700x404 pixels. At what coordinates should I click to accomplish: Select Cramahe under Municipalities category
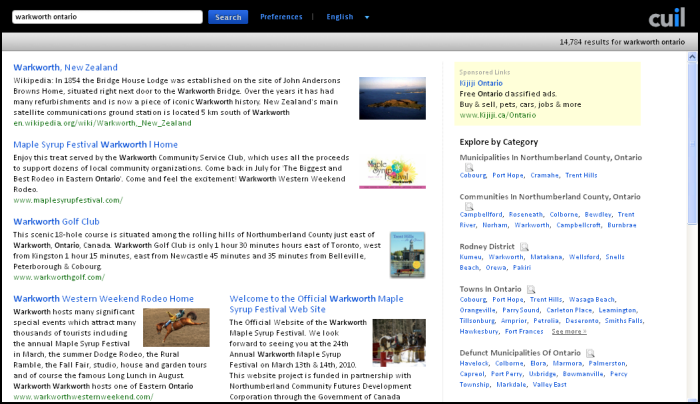point(545,175)
